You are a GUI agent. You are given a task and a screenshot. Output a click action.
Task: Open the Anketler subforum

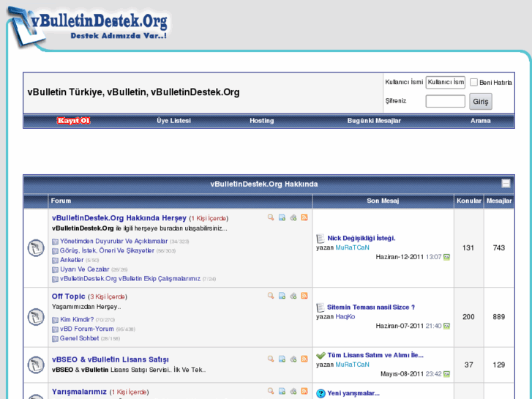tap(72, 260)
